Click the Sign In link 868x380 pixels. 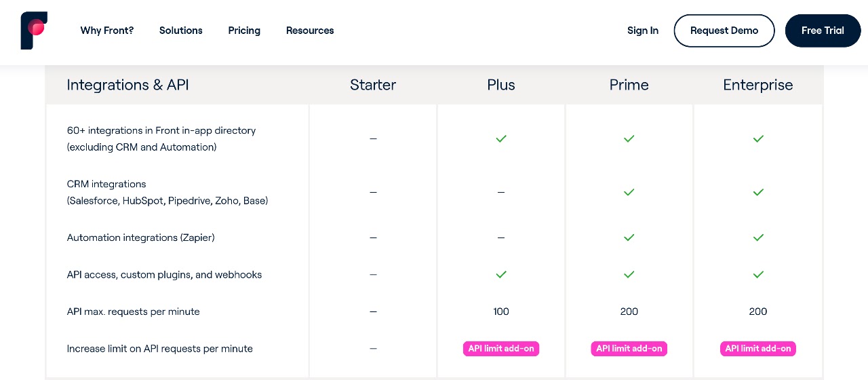point(643,31)
